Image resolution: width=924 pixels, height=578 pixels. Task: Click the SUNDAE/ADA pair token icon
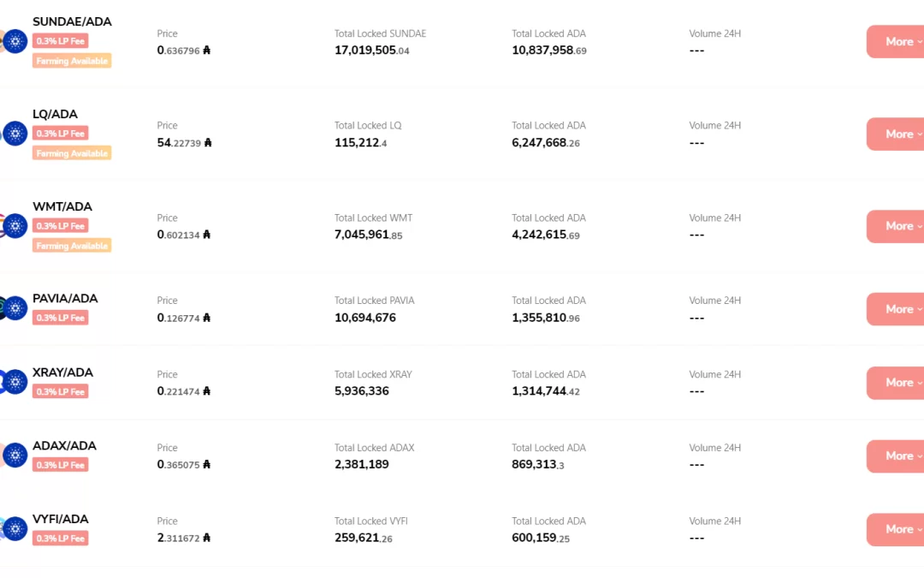(x=15, y=41)
